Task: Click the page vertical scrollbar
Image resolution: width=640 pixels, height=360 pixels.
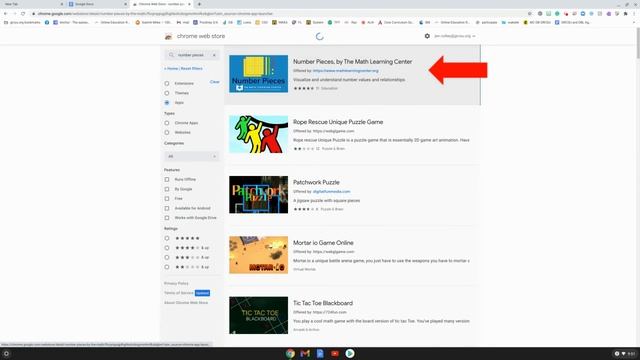Action: 637,43
